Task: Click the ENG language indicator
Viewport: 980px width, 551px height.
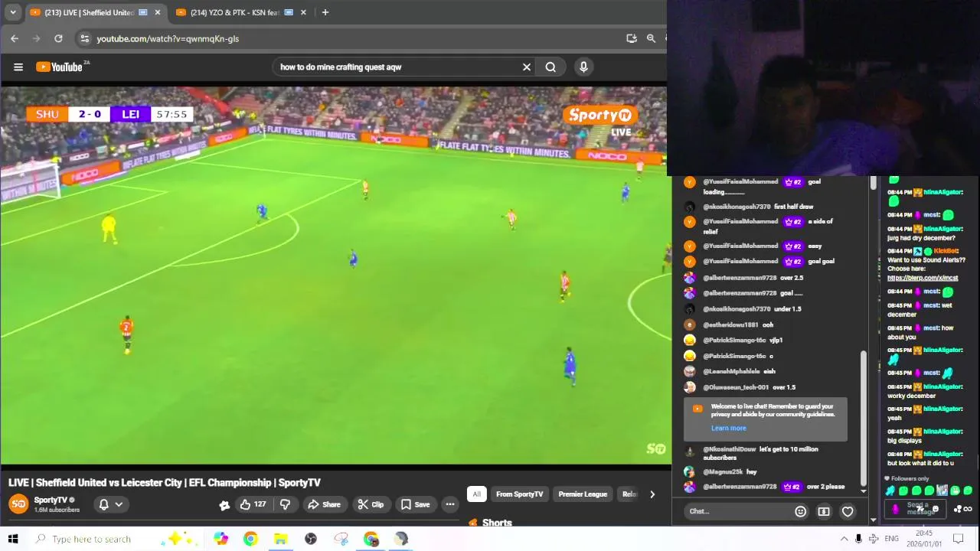Action: tap(891, 539)
